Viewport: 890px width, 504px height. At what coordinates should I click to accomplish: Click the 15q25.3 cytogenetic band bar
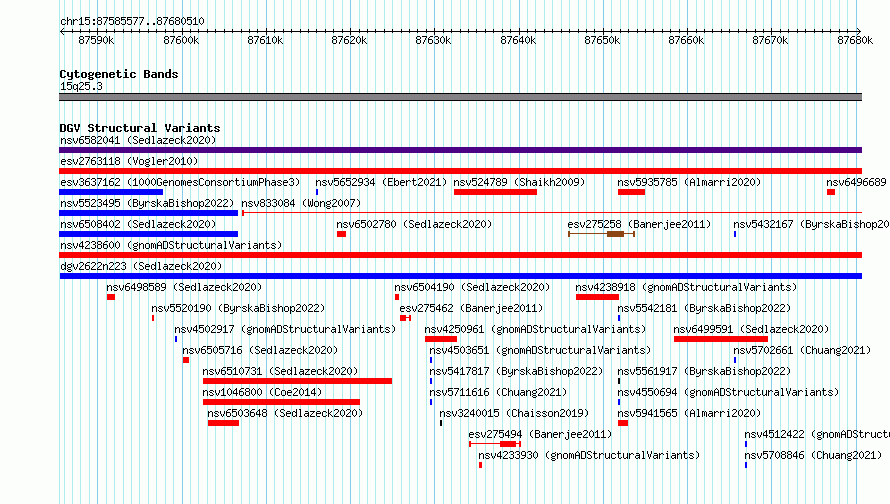coord(460,97)
